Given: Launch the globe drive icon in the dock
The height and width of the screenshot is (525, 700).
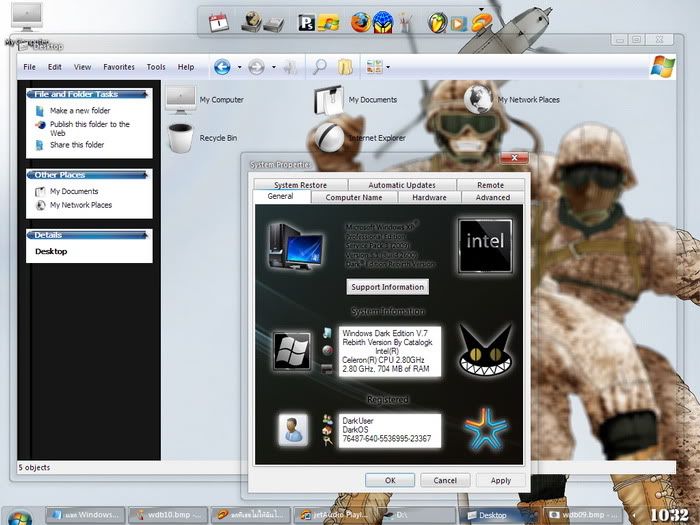Looking at the screenshot, I should (x=251, y=21).
